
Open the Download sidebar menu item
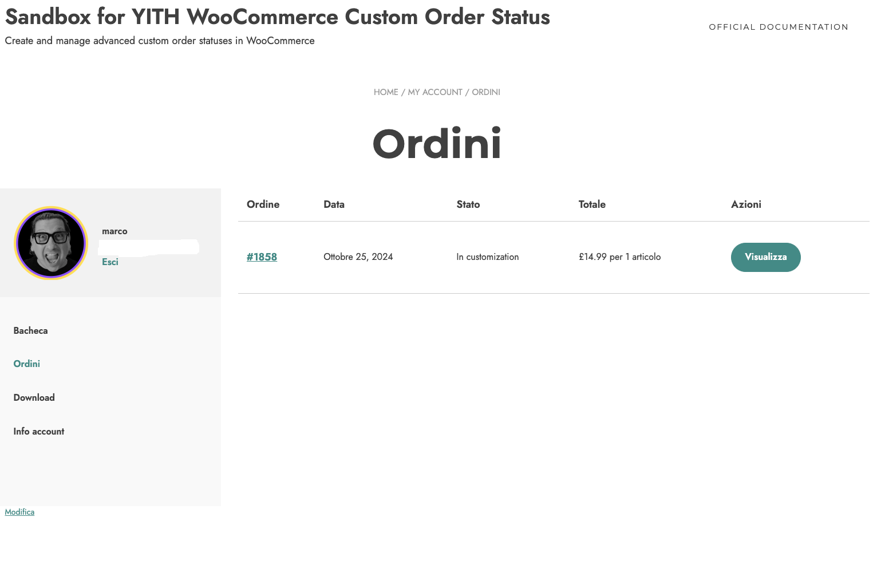coord(34,397)
